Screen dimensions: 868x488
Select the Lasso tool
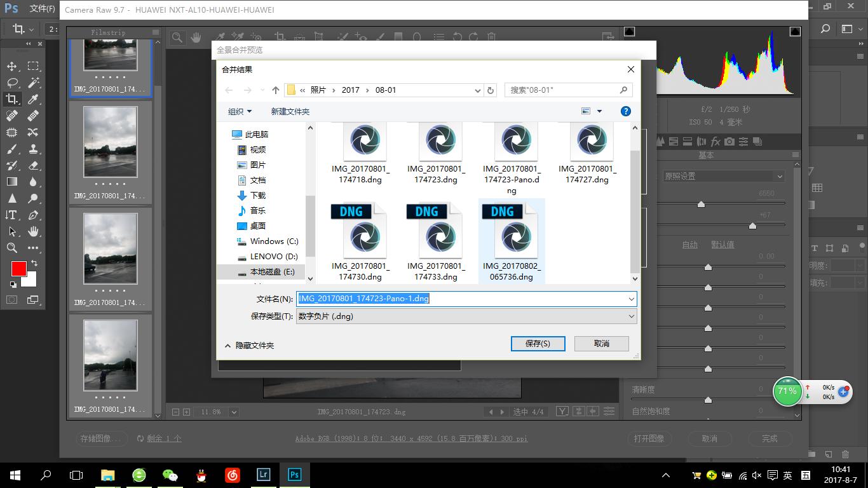tap(12, 83)
